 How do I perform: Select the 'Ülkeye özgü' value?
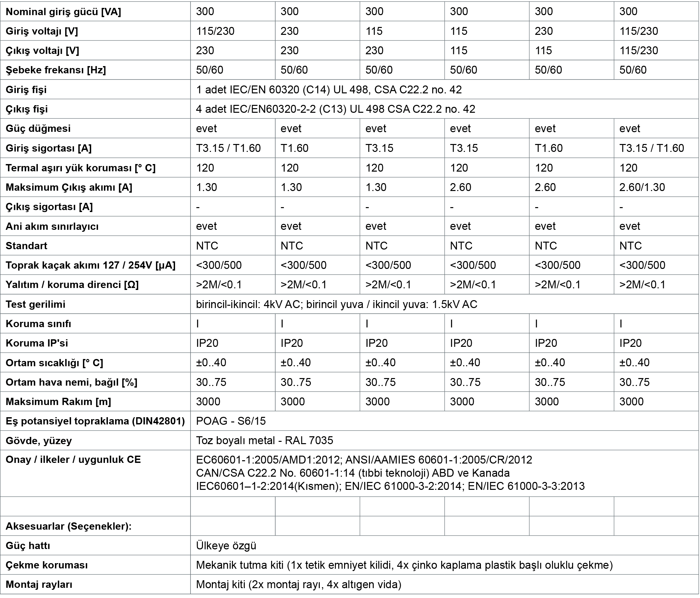click(x=226, y=546)
